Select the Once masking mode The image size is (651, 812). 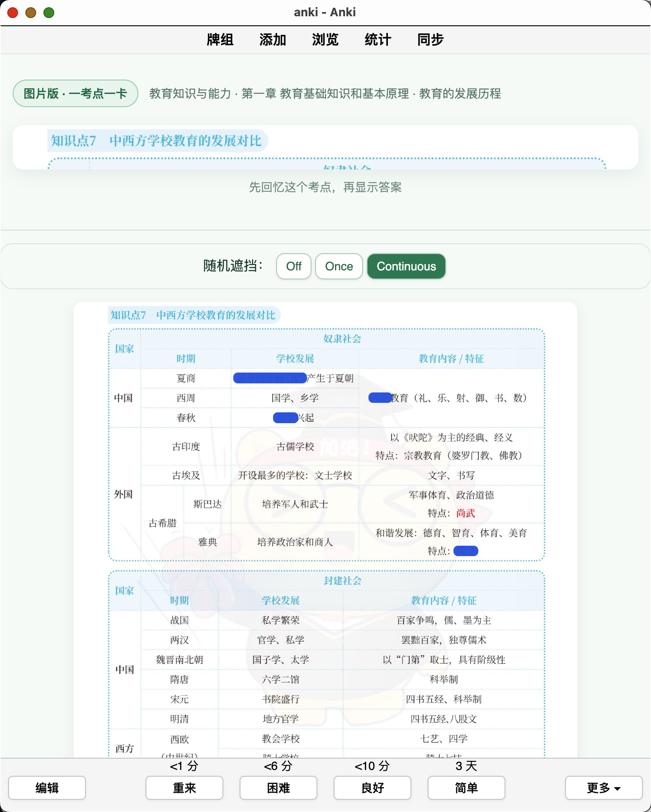pos(339,266)
